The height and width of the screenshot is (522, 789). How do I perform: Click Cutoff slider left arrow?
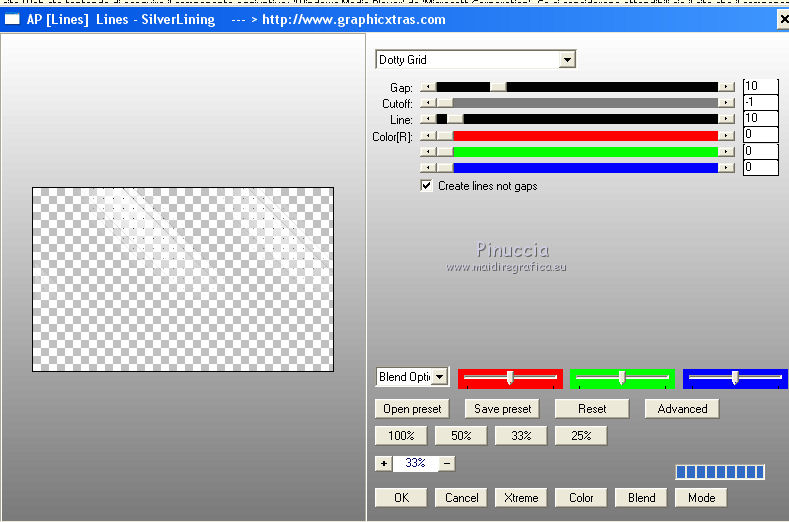428,103
